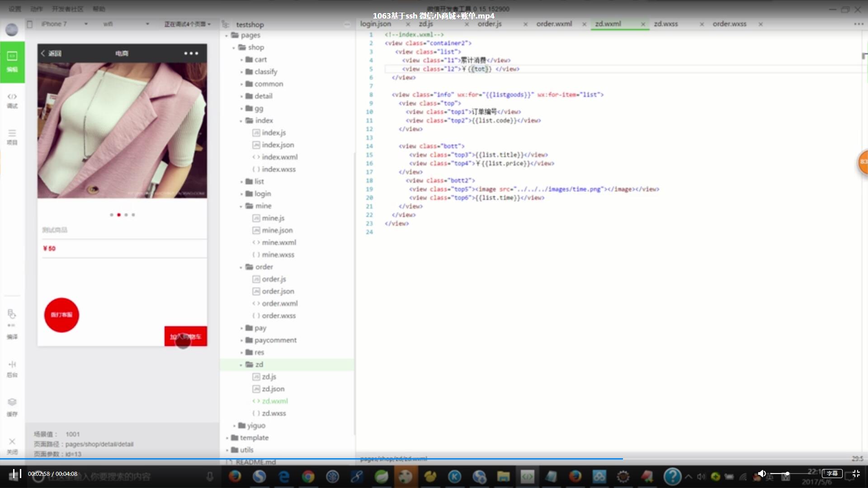Viewport: 868px width, 488px height.
Task: Open the three-dot menu in simulator header
Action: (x=191, y=53)
